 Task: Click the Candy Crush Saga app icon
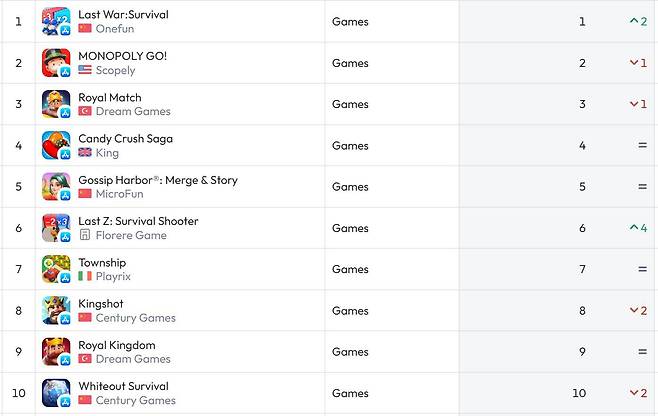pyautogui.click(x=56, y=145)
